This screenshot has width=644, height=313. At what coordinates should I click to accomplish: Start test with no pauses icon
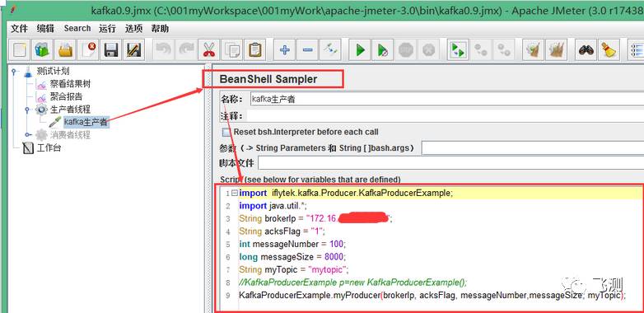[383, 50]
